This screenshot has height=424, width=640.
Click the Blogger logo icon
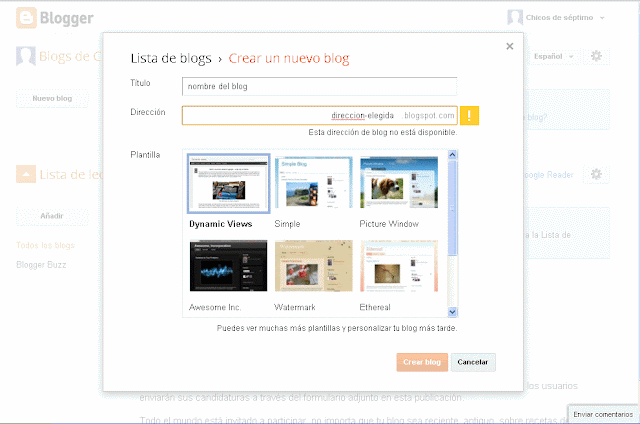coord(27,18)
